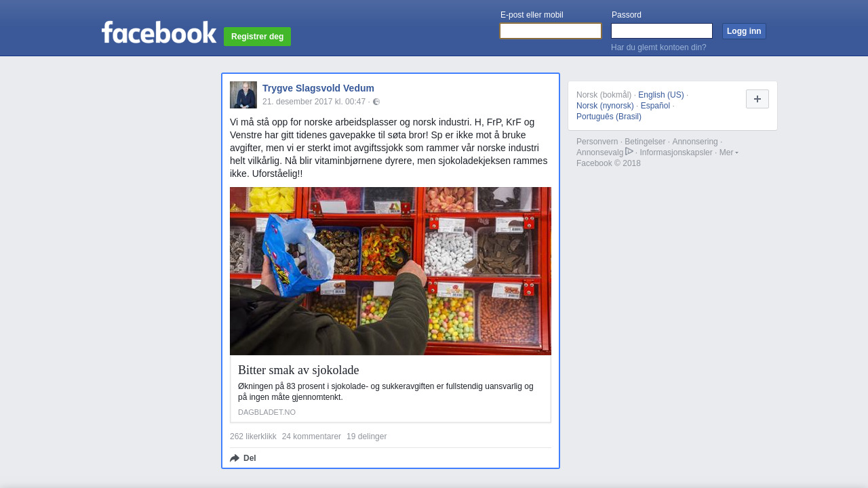The width and height of the screenshot is (868, 488).
Task: Open Trygve Slagsvold Vedum's profile picture
Action: [x=243, y=95]
